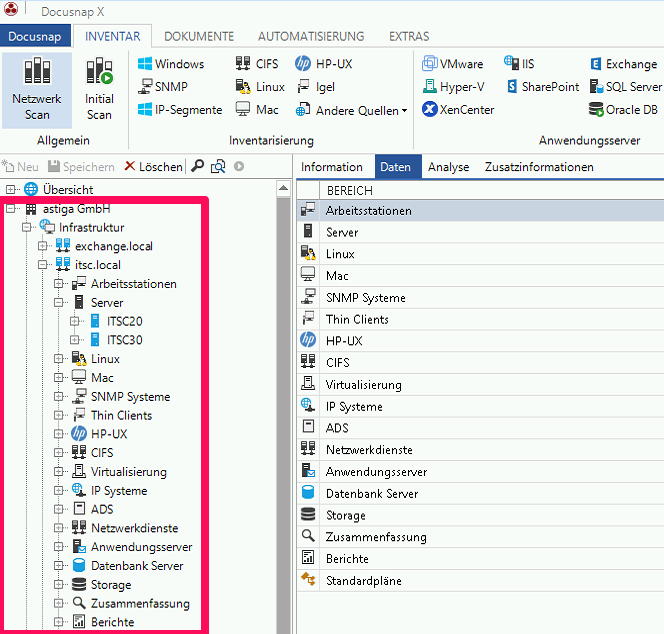Open Andere Quellen dropdown
Image resolution: width=664 pixels, height=634 pixels.
pyautogui.click(x=348, y=111)
